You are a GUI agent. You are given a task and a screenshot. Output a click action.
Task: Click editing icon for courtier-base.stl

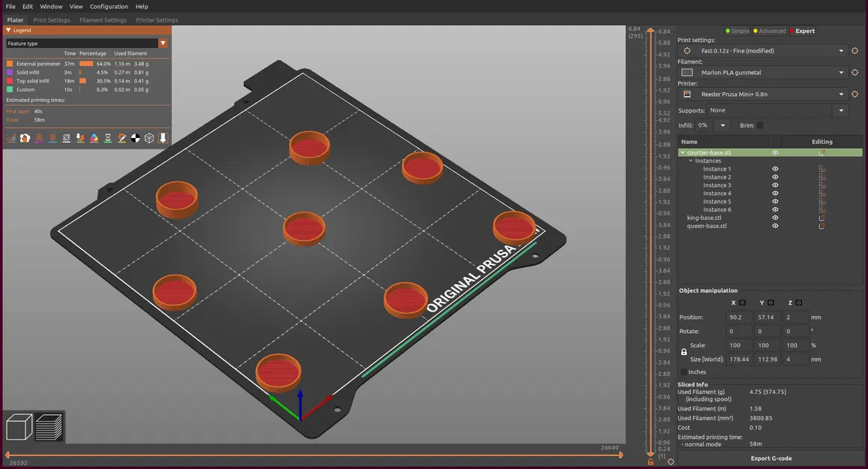pyautogui.click(x=822, y=152)
